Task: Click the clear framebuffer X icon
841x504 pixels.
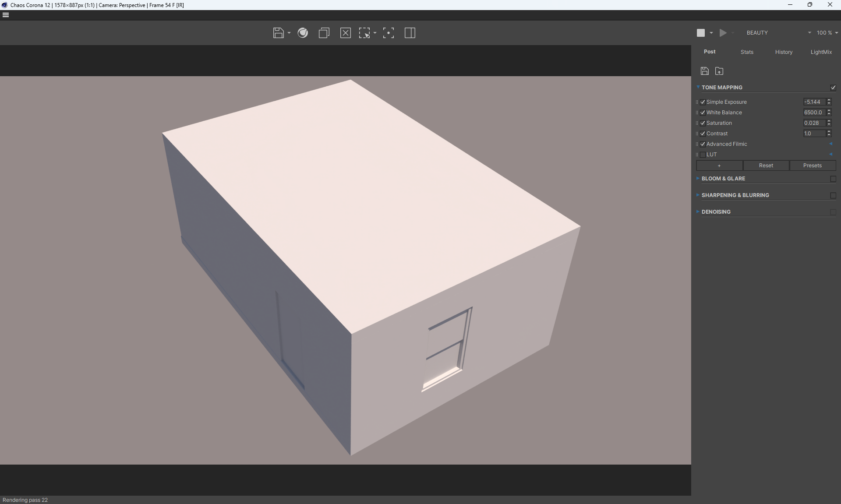Action: point(345,33)
